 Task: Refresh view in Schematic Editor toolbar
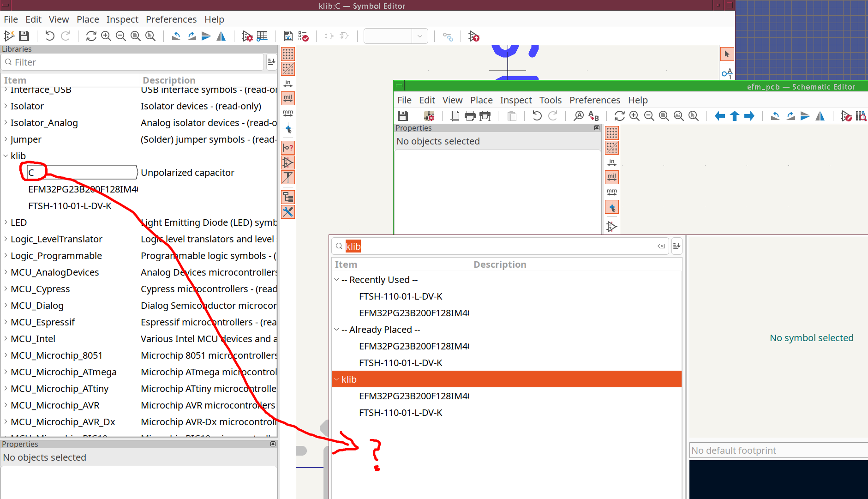[x=619, y=116]
